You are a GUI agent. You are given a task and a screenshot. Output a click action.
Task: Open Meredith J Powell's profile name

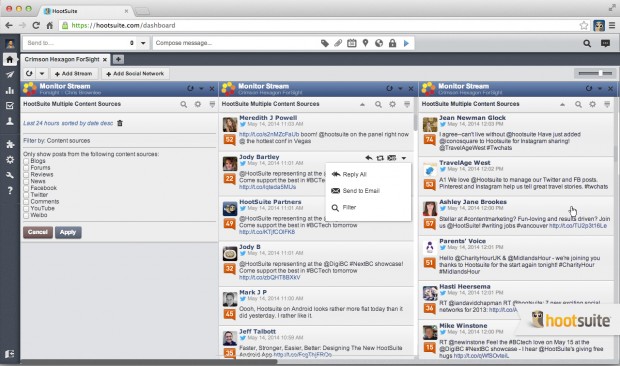(268, 118)
